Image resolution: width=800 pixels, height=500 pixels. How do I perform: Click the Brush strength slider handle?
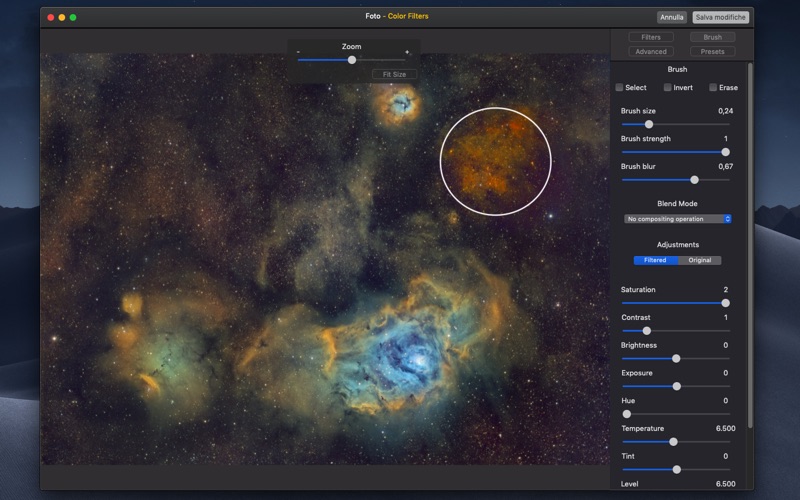pyautogui.click(x=726, y=152)
